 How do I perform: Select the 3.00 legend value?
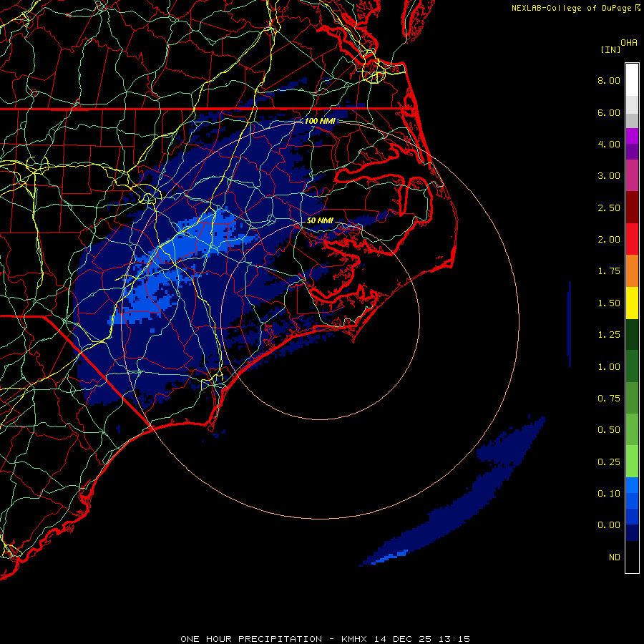(x=609, y=176)
